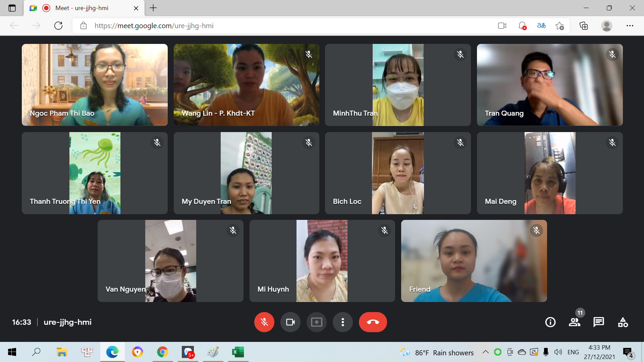The height and width of the screenshot is (362, 644).
Task: Open the chat with everyone panel
Action: (598, 322)
